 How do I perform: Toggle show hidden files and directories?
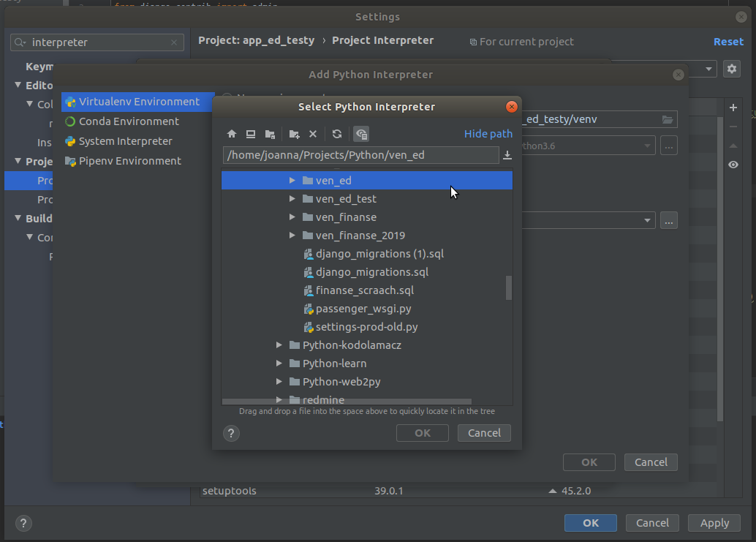tap(361, 134)
